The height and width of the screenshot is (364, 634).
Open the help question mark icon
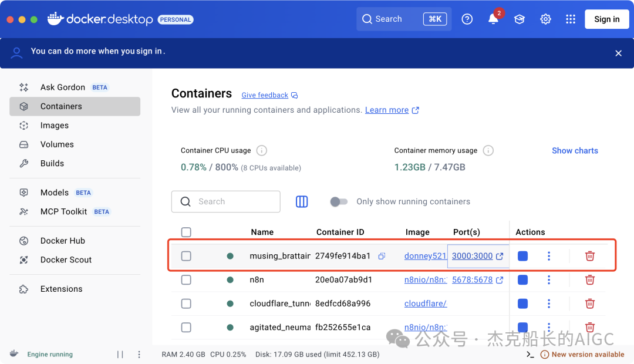467,19
